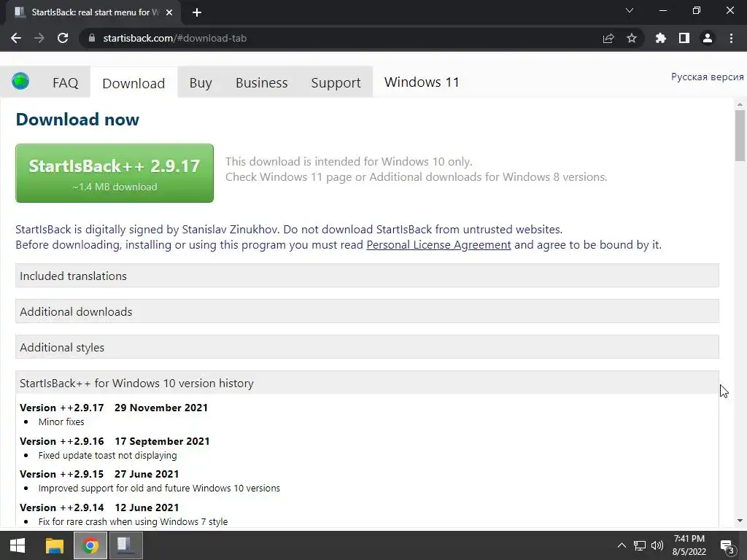Click the browser forward arrow
The width and height of the screenshot is (747, 560).
(x=39, y=38)
